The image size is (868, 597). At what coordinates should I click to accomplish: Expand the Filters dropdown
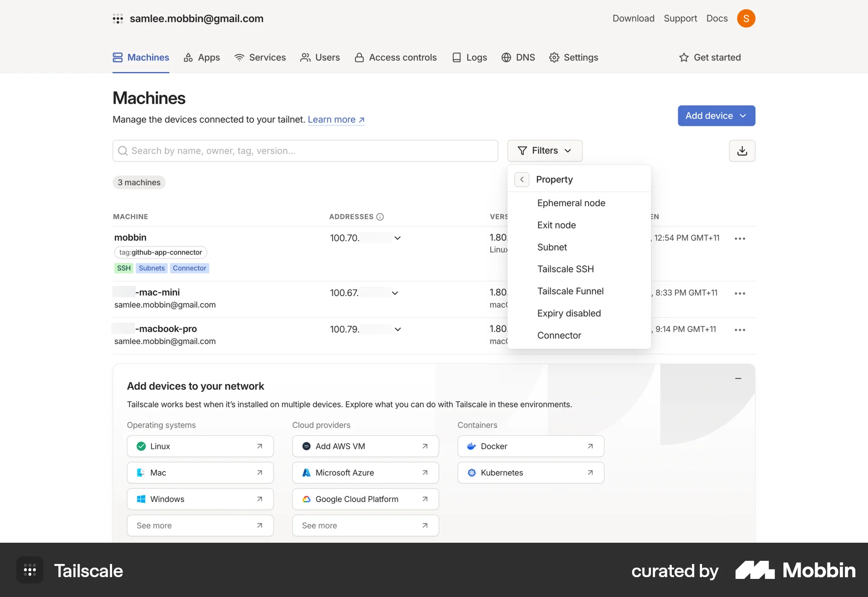(545, 151)
